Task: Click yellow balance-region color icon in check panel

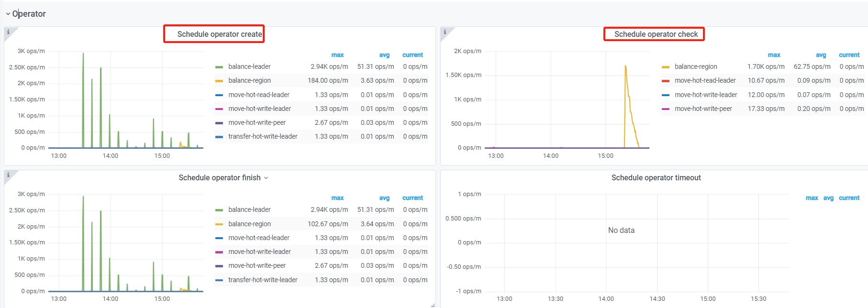Action: pyautogui.click(x=665, y=67)
